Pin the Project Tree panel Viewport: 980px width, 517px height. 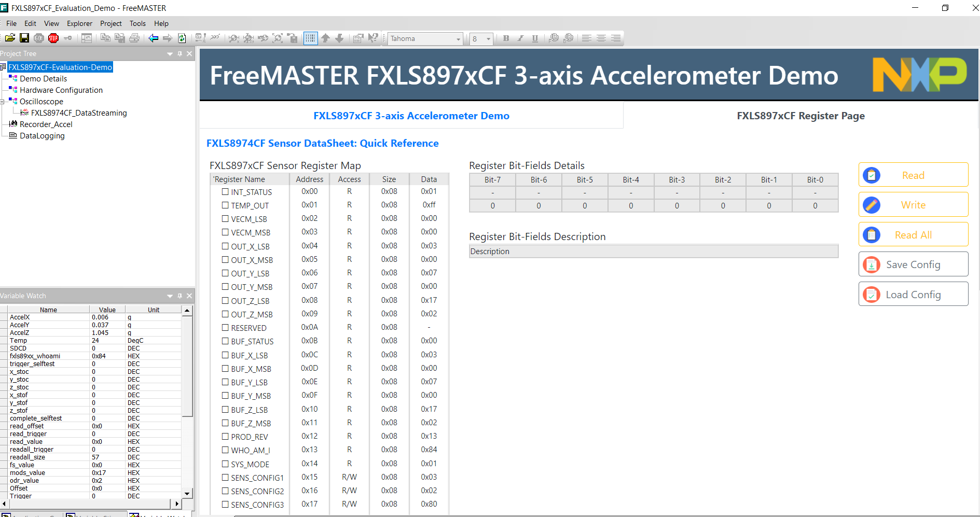[180, 53]
